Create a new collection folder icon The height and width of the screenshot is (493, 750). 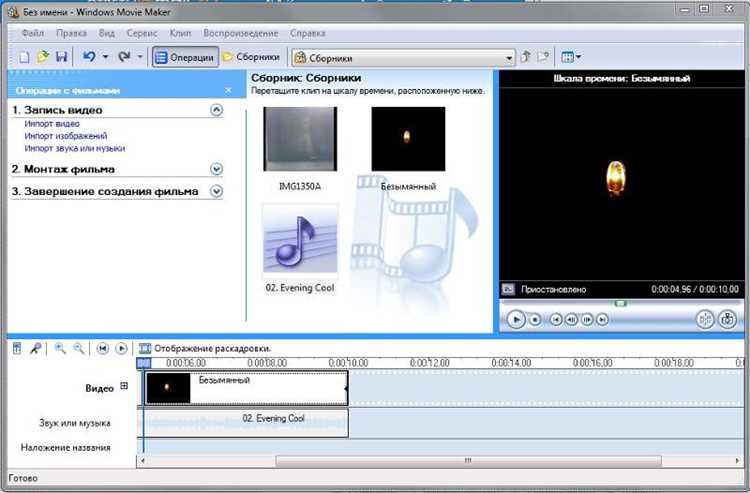[543, 57]
